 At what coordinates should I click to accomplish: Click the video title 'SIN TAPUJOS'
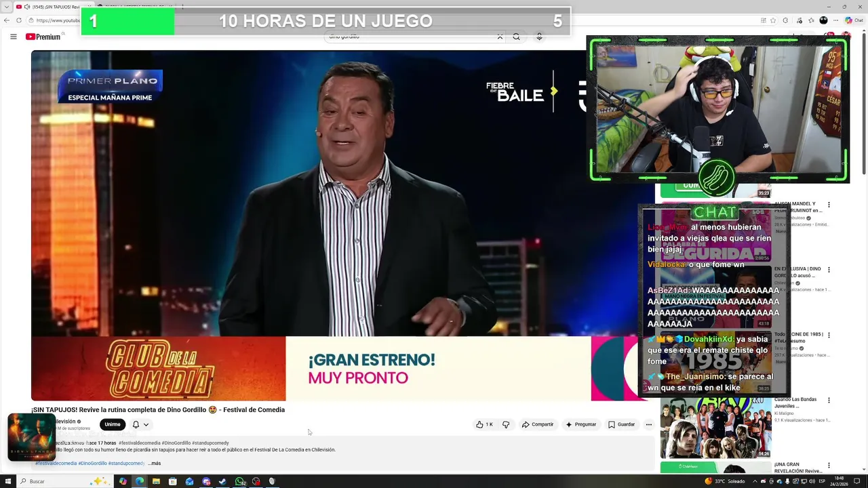158,409
